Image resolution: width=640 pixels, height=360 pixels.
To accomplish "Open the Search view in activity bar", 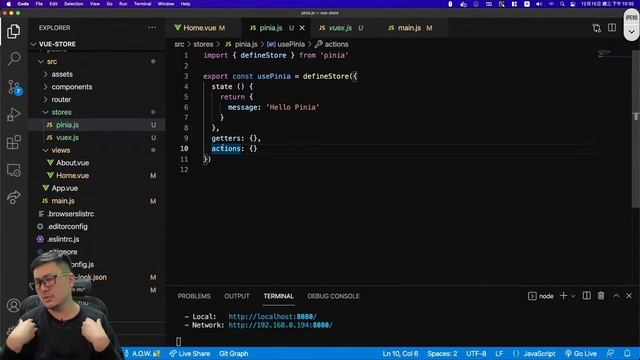I will click(13, 59).
